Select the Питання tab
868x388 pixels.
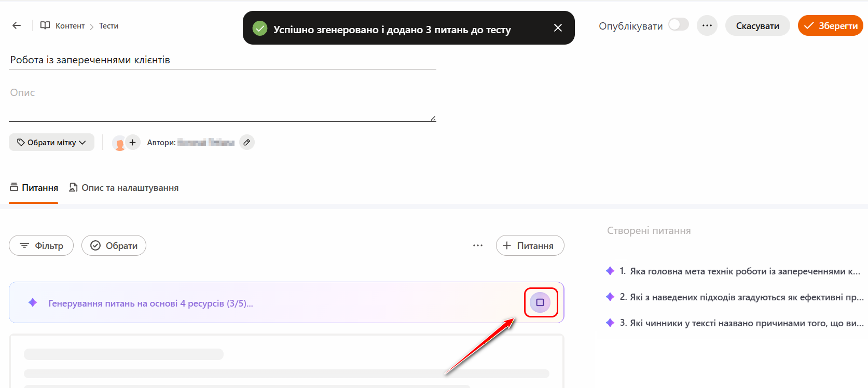coord(34,188)
